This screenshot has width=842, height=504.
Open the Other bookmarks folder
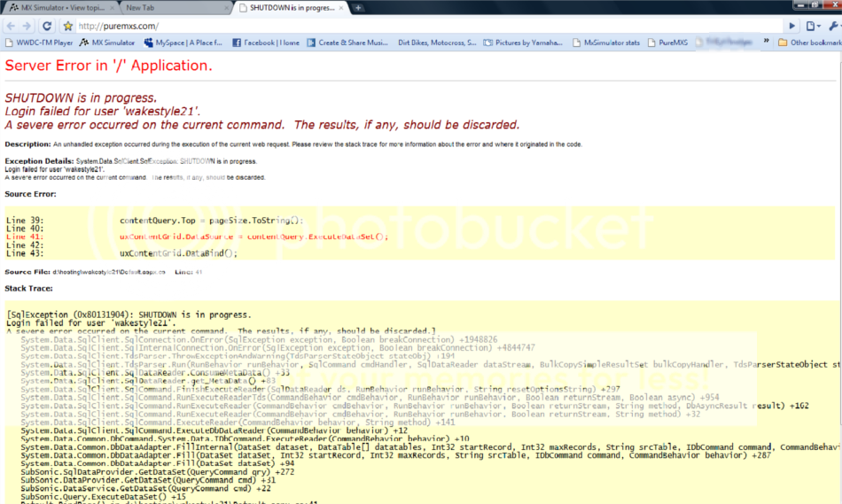(x=810, y=42)
